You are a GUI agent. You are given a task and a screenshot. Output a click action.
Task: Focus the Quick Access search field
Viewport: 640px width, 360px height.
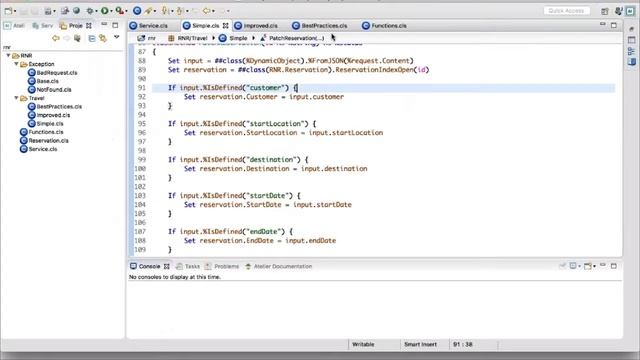point(566,11)
